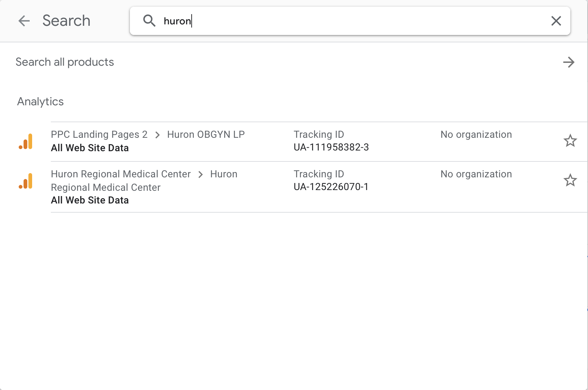588x390 pixels.
Task: Click No organization for Huron OBGYN LP
Action: click(x=476, y=135)
